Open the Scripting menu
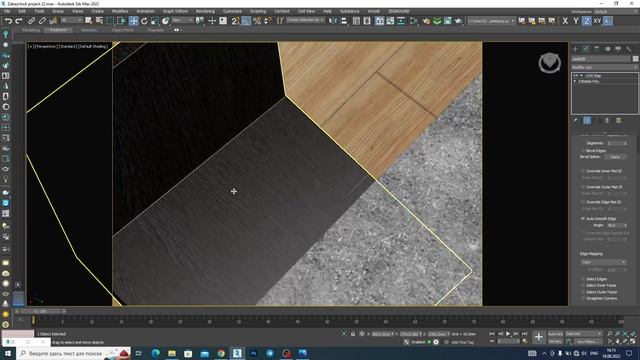The width and height of the screenshot is (640, 360). [258, 11]
